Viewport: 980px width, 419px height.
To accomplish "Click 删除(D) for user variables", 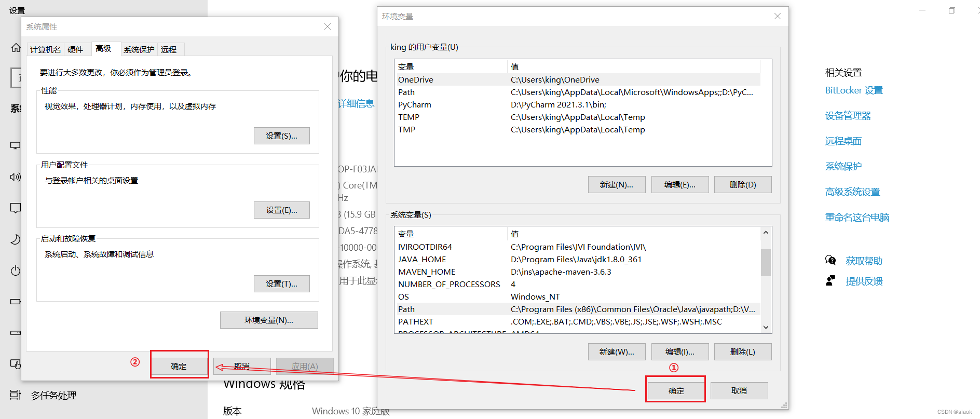I will pos(743,184).
